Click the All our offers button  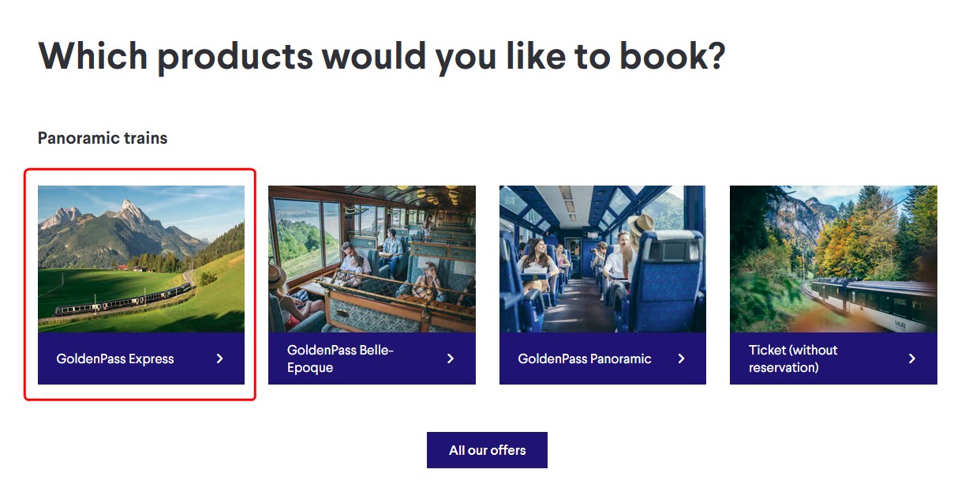487,450
